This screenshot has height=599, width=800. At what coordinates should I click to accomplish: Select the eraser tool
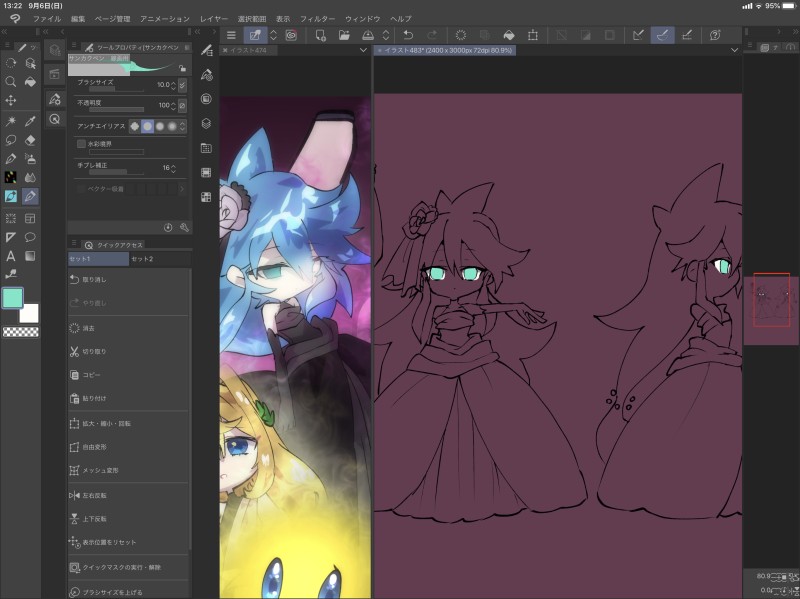pos(30,140)
